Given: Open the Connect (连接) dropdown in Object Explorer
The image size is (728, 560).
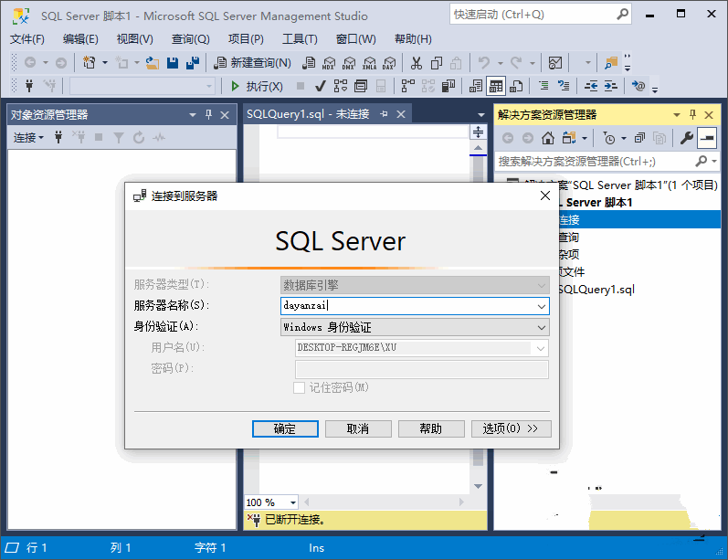Looking at the screenshot, I should (x=28, y=137).
